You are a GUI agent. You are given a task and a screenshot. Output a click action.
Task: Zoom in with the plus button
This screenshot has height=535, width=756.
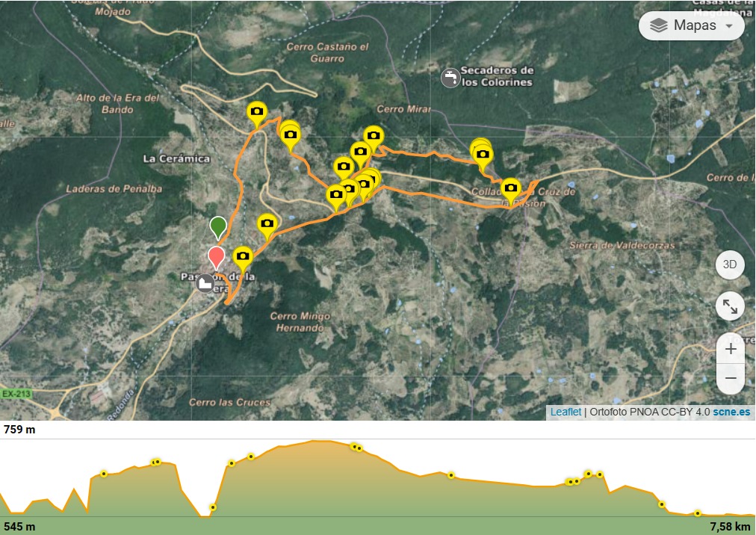(x=731, y=348)
